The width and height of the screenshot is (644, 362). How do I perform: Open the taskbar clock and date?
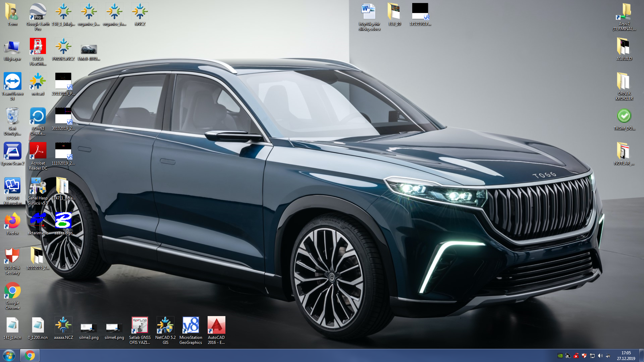click(626, 356)
